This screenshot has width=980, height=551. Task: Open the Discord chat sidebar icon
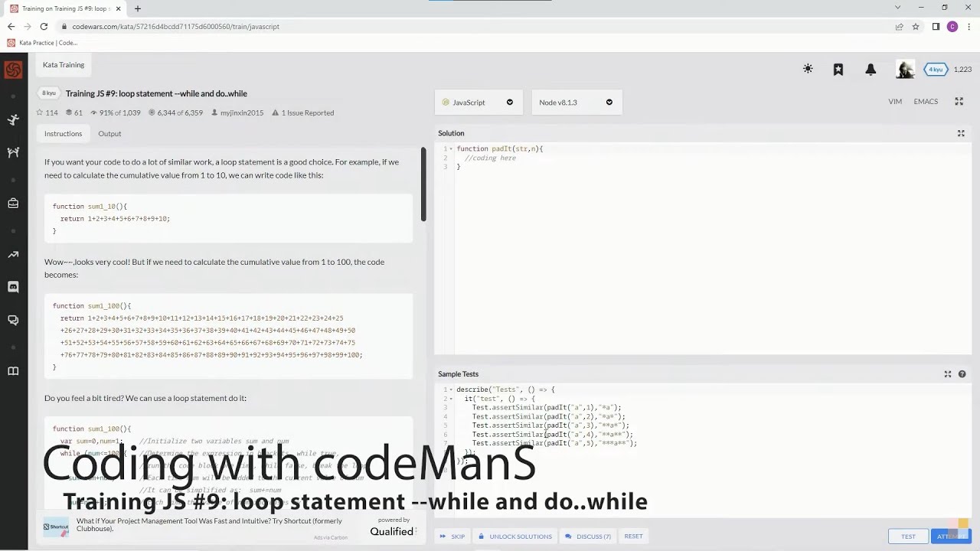pyautogui.click(x=13, y=287)
